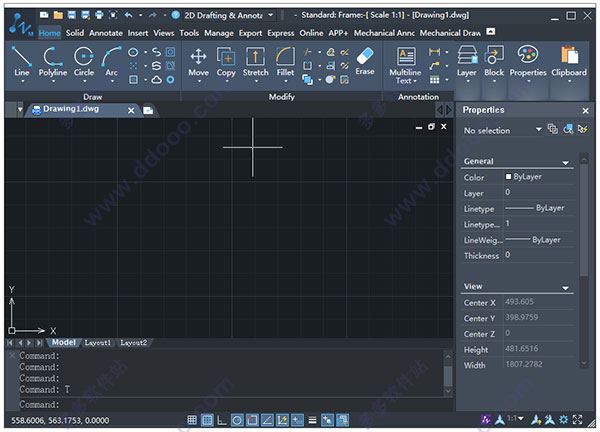Click the linear Dimension icon
This screenshot has width=600, height=432.
pyautogui.click(x=434, y=52)
